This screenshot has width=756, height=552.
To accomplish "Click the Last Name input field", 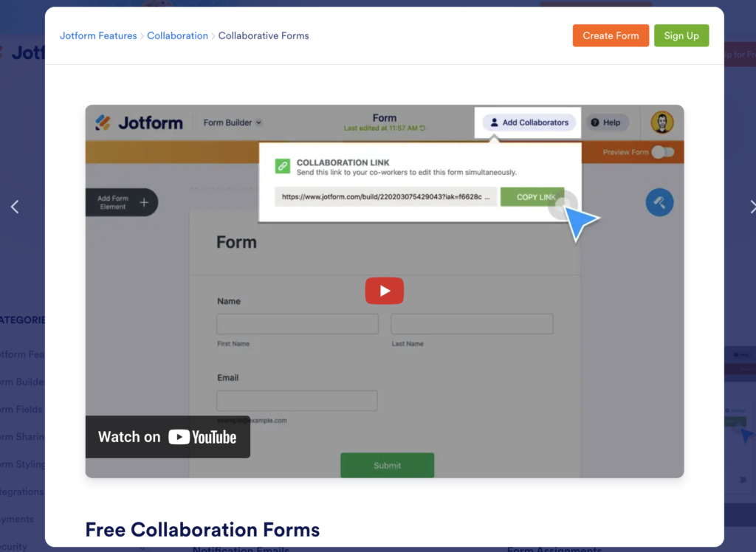I will click(x=472, y=324).
